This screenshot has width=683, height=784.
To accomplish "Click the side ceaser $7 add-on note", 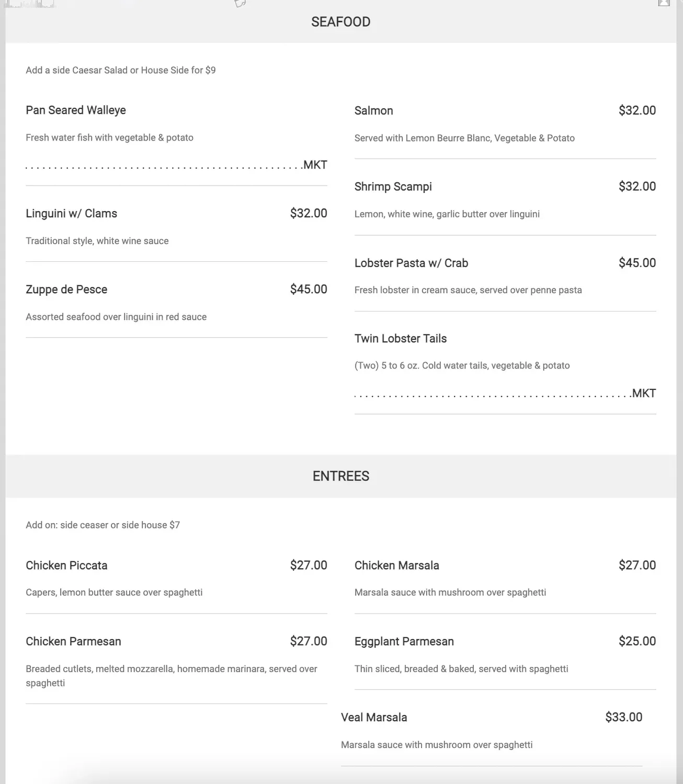I will (103, 525).
